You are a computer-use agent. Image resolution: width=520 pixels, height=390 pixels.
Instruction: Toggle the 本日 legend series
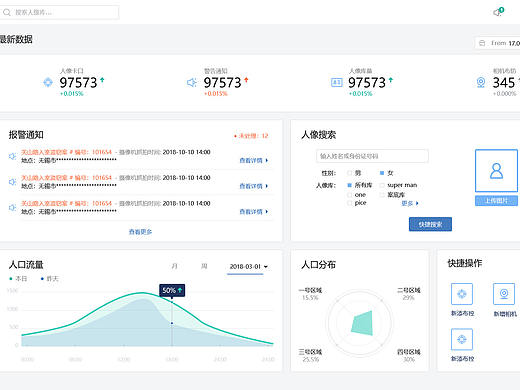point(18,279)
